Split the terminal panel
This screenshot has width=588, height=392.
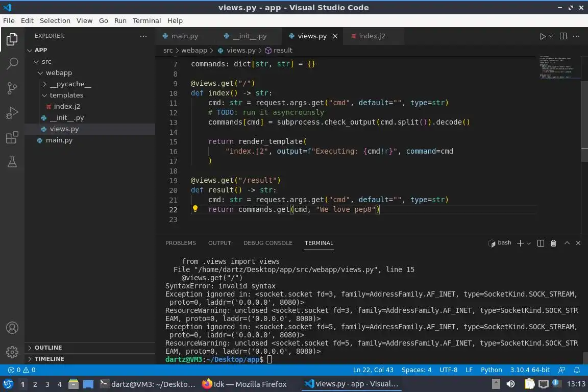tap(541, 243)
